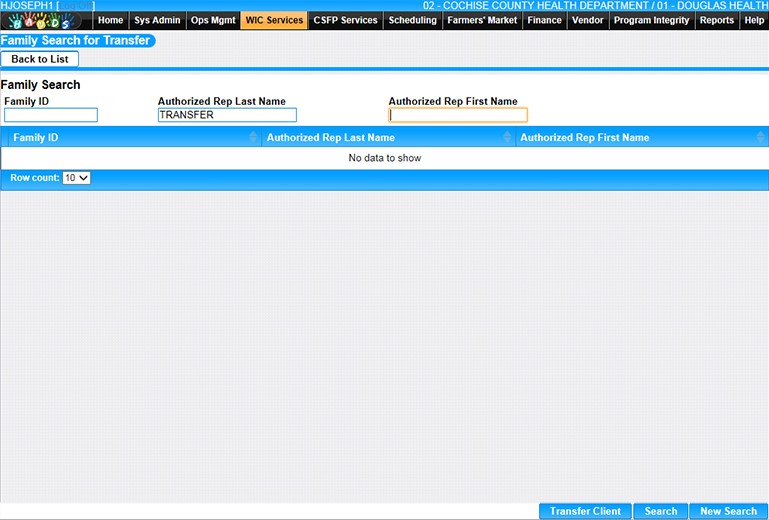Open the Home menu
Viewport: 769px width, 520px height.
(x=111, y=20)
